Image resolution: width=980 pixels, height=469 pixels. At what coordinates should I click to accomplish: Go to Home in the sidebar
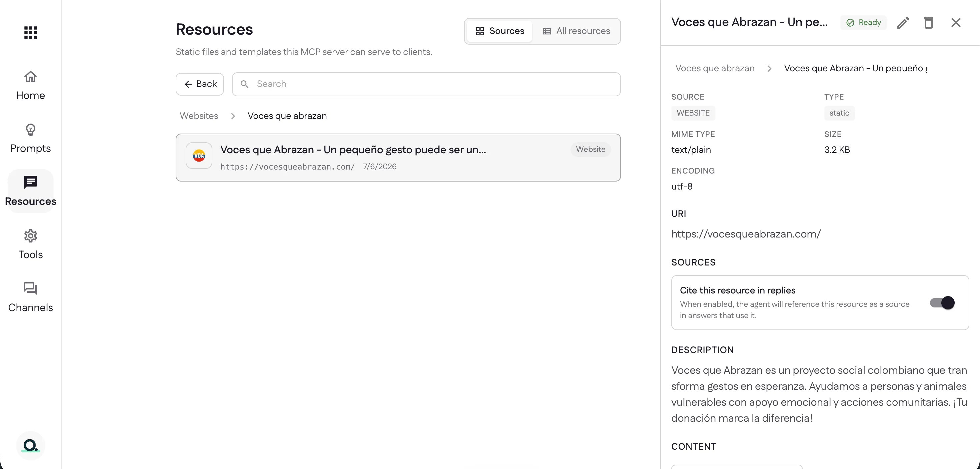pyautogui.click(x=30, y=86)
